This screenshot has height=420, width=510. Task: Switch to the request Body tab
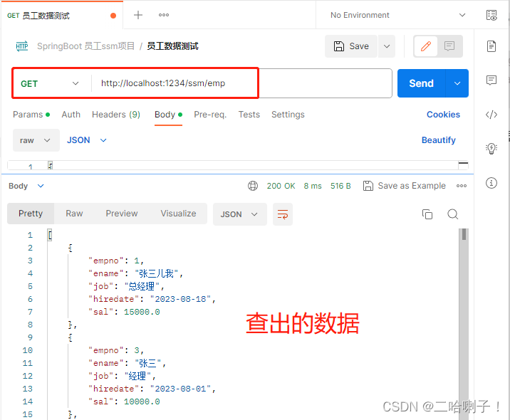pyautogui.click(x=168, y=115)
